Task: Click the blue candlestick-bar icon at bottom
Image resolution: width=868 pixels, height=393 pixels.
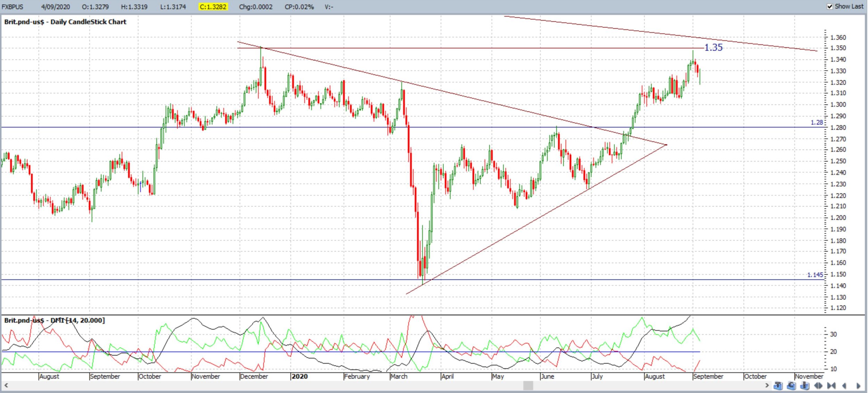Action: pyautogui.click(x=805, y=385)
